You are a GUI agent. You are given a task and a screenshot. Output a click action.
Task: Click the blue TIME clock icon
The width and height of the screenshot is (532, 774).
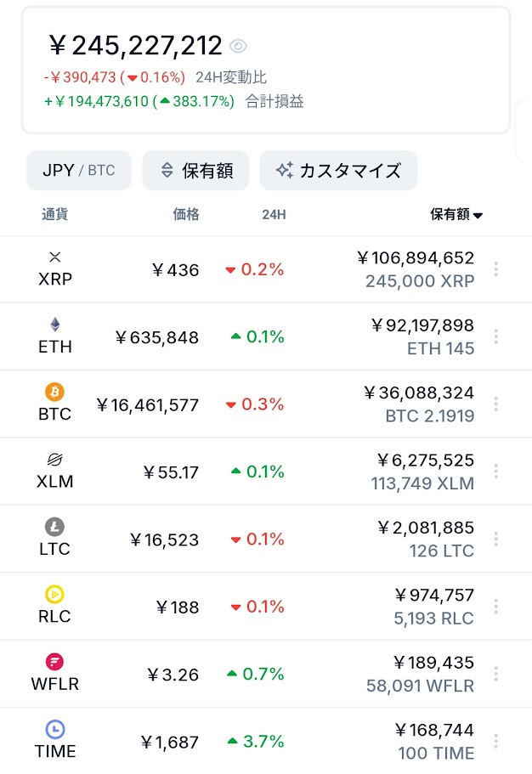point(55,729)
